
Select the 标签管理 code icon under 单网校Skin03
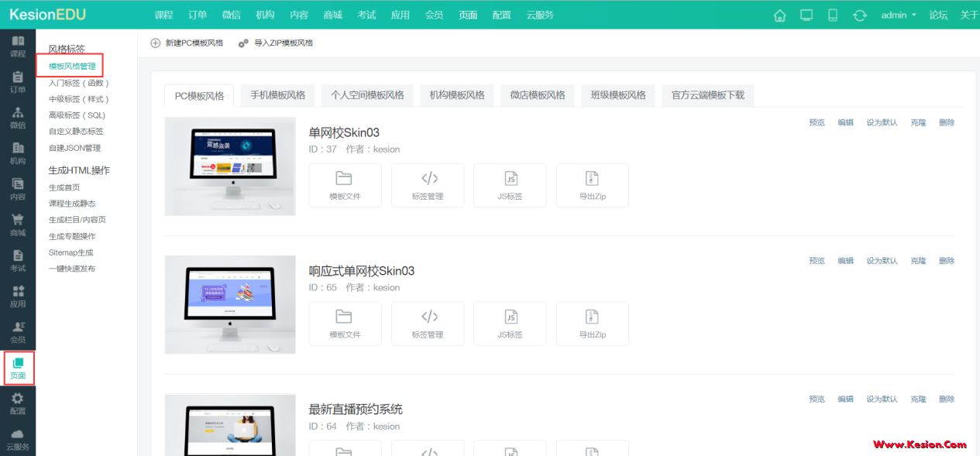428,184
